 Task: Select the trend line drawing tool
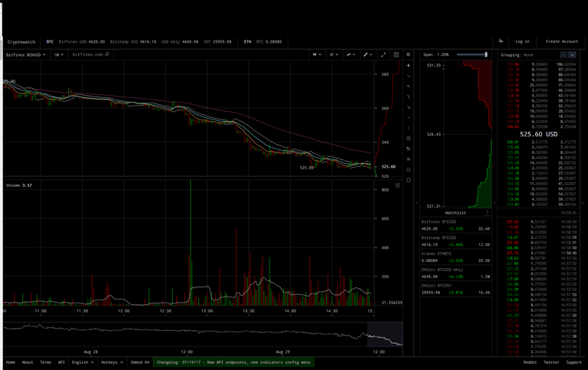pyautogui.click(x=408, y=76)
